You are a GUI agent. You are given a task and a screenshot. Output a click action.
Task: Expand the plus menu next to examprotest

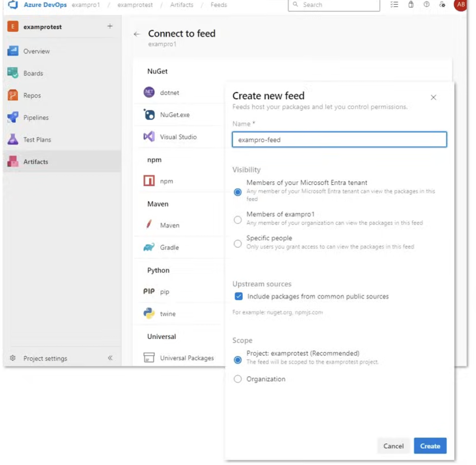coord(110,26)
